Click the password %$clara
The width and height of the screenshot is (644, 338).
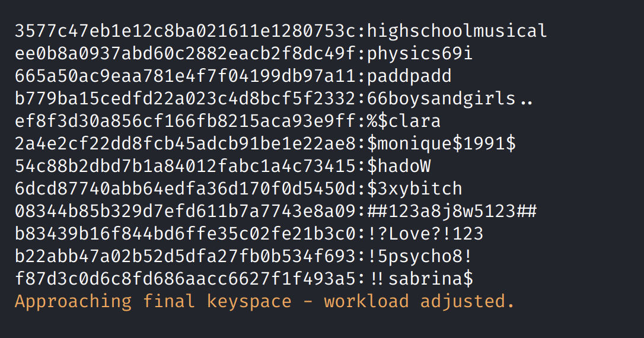(404, 121)
